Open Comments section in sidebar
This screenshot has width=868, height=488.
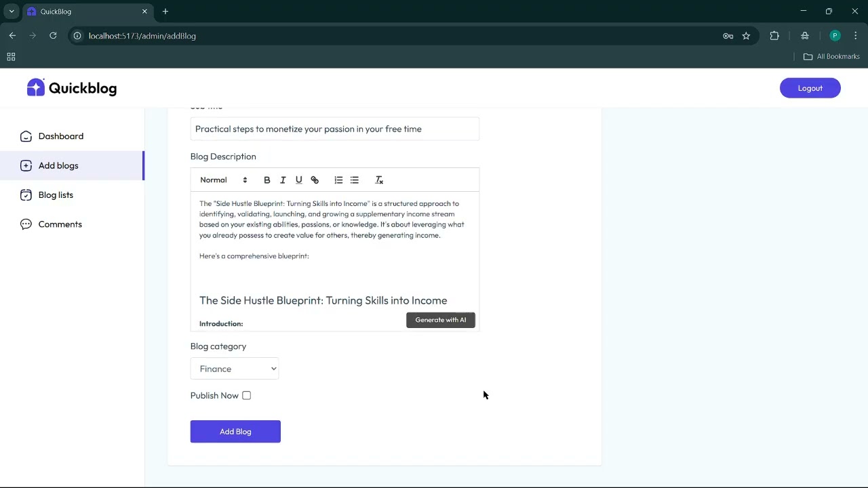click(x=73, y=224)
